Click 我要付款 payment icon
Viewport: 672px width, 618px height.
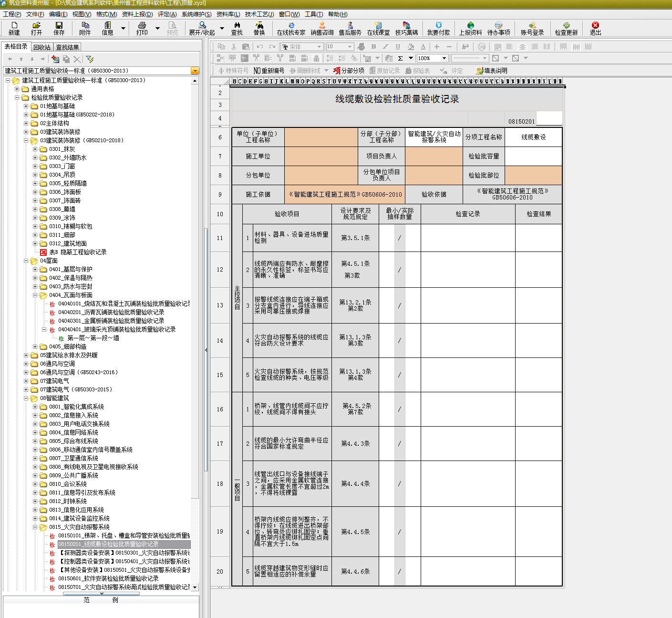click(438, 29)
